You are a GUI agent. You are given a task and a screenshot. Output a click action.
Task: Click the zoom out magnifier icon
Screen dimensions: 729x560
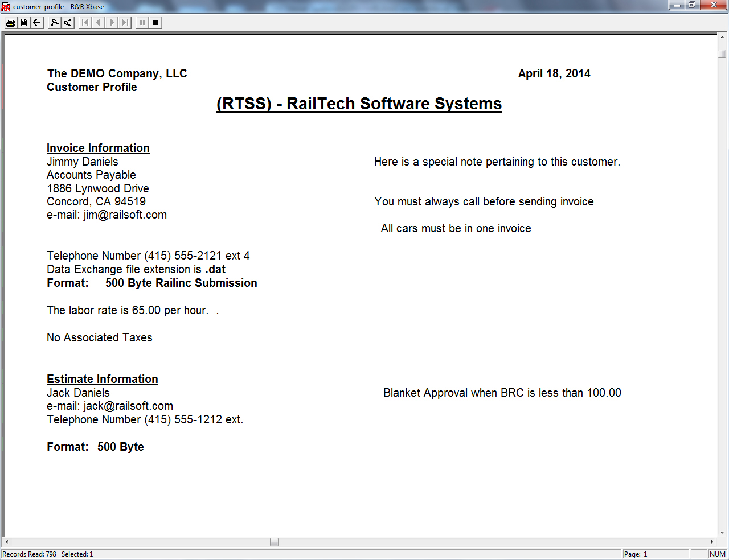pos(55,23)
